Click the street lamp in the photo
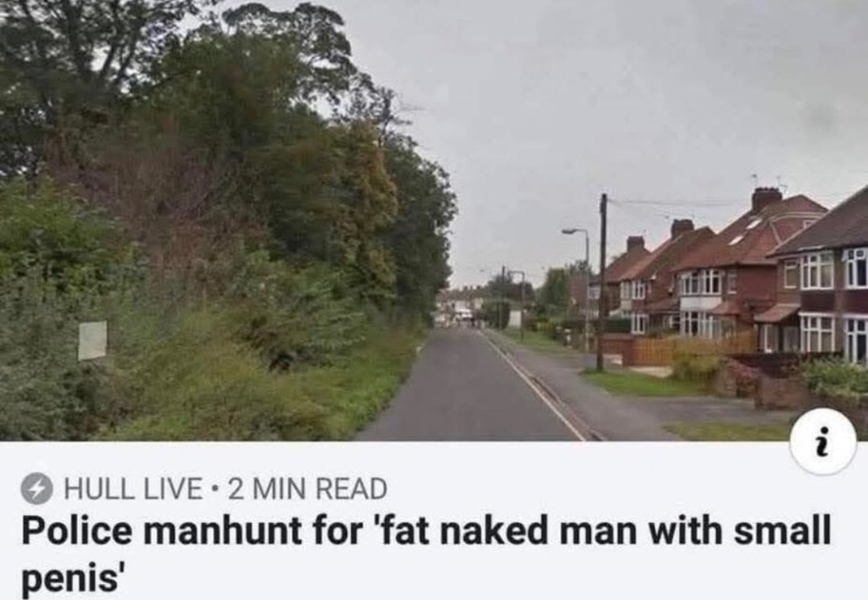Screen dimensions: 868x600 pos(577,277)
